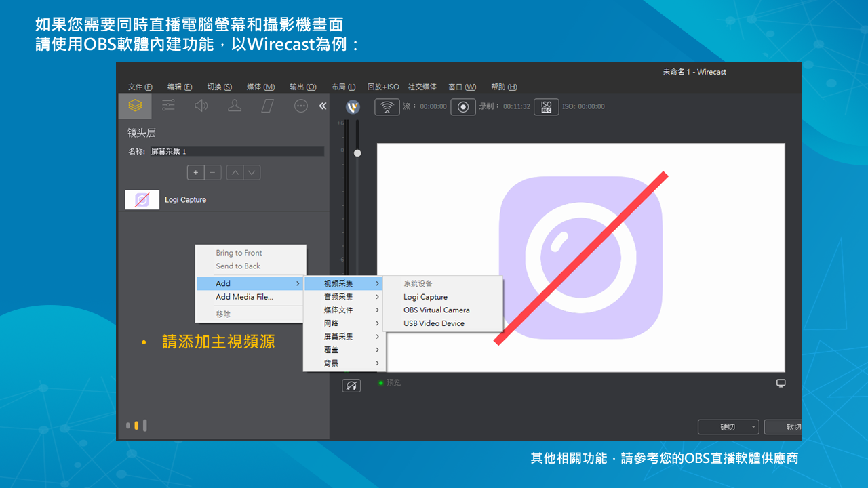Open the properties sliders tab icon
868x488 pixels.
click(168, 106)
